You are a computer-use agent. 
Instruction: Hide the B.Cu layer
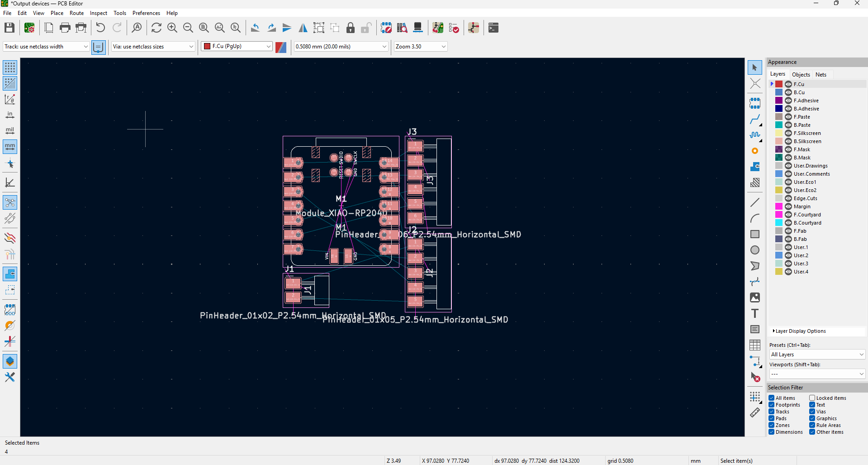point(788,92)
